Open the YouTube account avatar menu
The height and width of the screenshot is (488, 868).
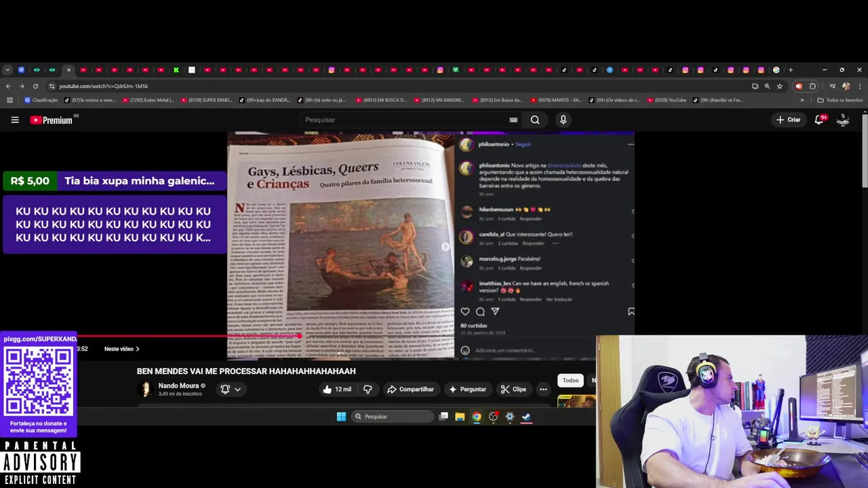[x=843, y=120]
